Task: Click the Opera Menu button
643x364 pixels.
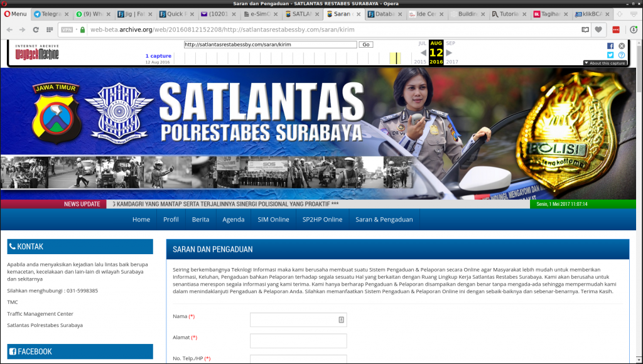Action: click(15, 14)
